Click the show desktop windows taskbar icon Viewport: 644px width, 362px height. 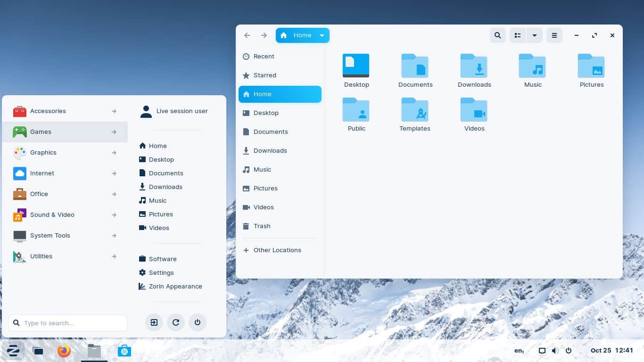pyautogui.click(x=38, y=351)
